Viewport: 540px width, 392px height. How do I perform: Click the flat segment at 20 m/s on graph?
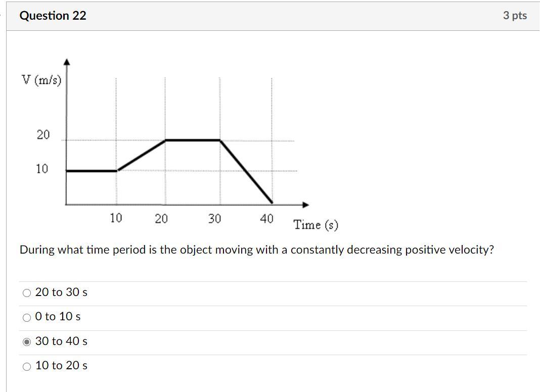193,140
